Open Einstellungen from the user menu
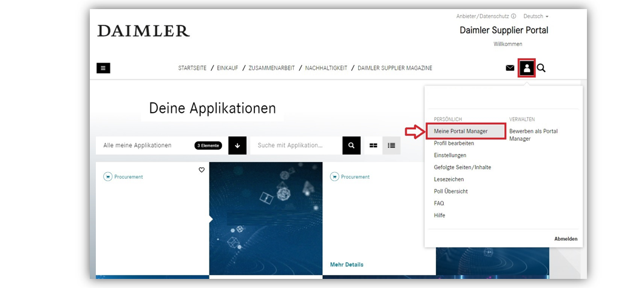This screenshot has height=288, width=644. (x=450, y=155)
